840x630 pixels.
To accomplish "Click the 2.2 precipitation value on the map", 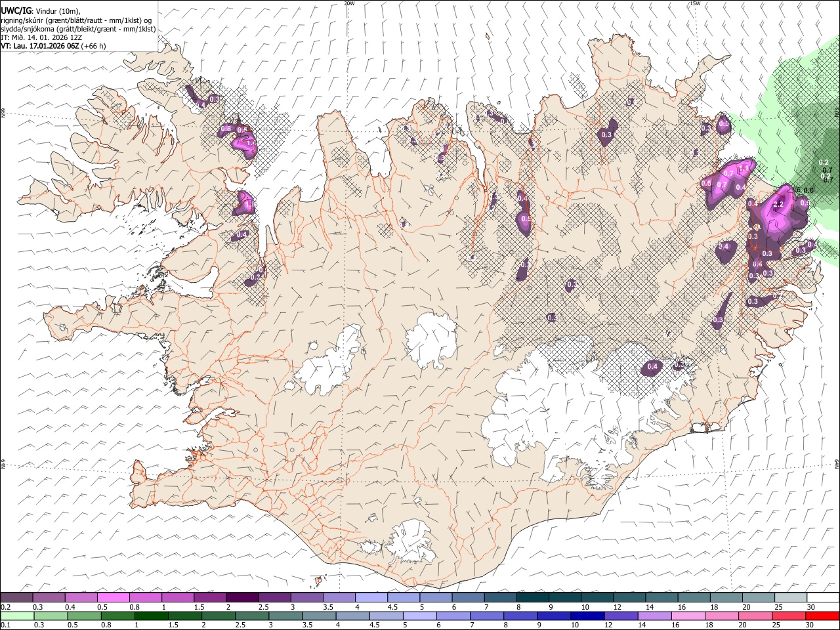I will [779, 204].
